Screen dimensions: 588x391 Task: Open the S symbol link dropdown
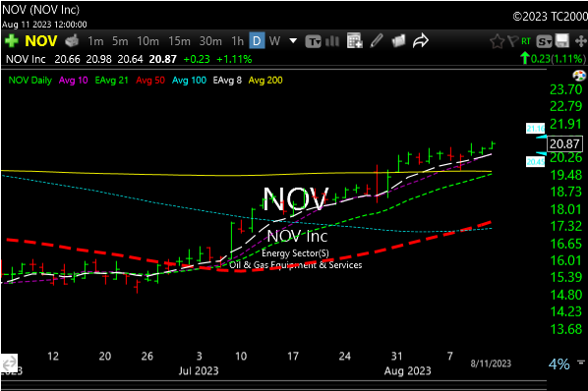544,41
